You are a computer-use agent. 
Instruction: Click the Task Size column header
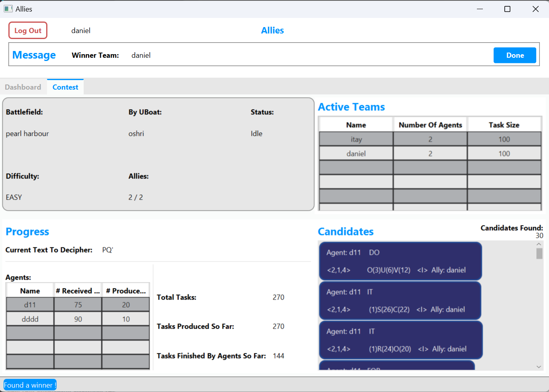[504, 125]
